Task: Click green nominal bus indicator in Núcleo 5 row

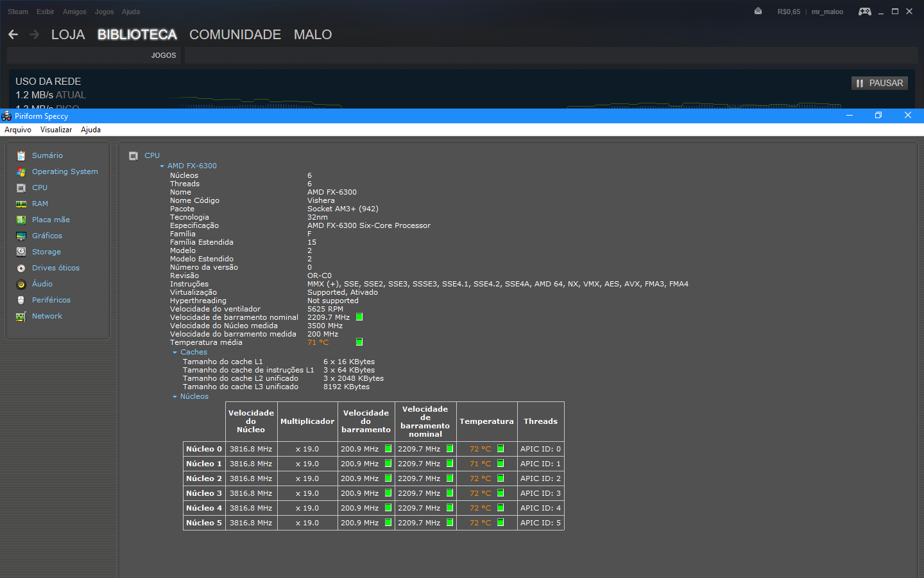Action: [x=450, y=522]
